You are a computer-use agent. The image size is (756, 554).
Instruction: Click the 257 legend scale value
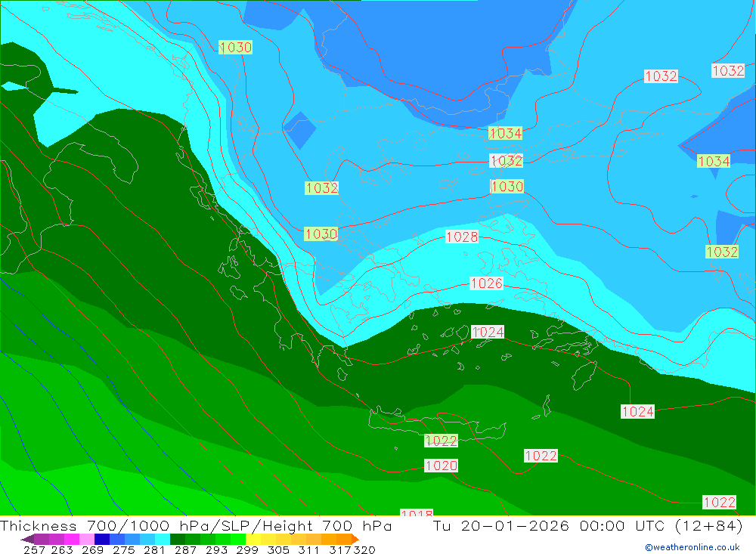(34, 549)
